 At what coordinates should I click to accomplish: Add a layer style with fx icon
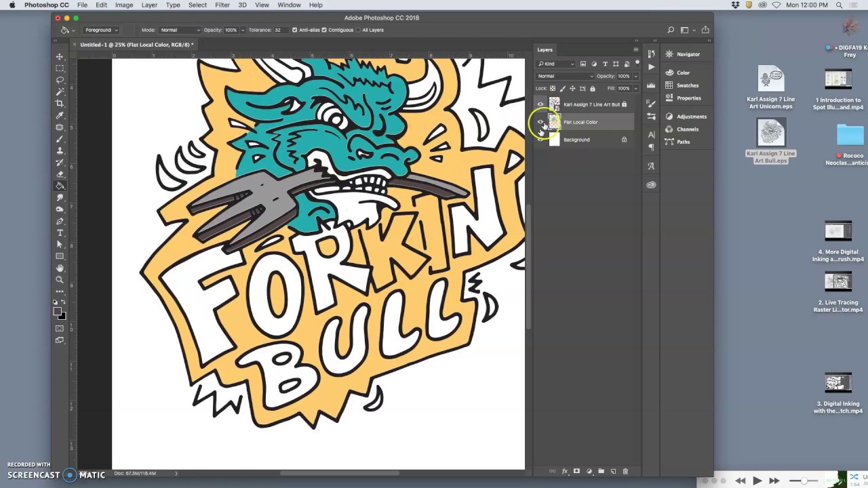click(564, 471)
